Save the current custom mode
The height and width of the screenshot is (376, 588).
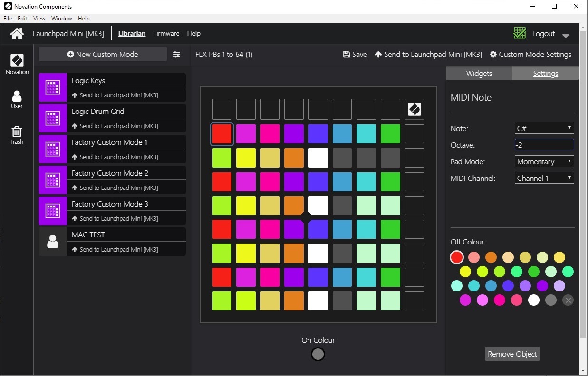pos(355,55)
